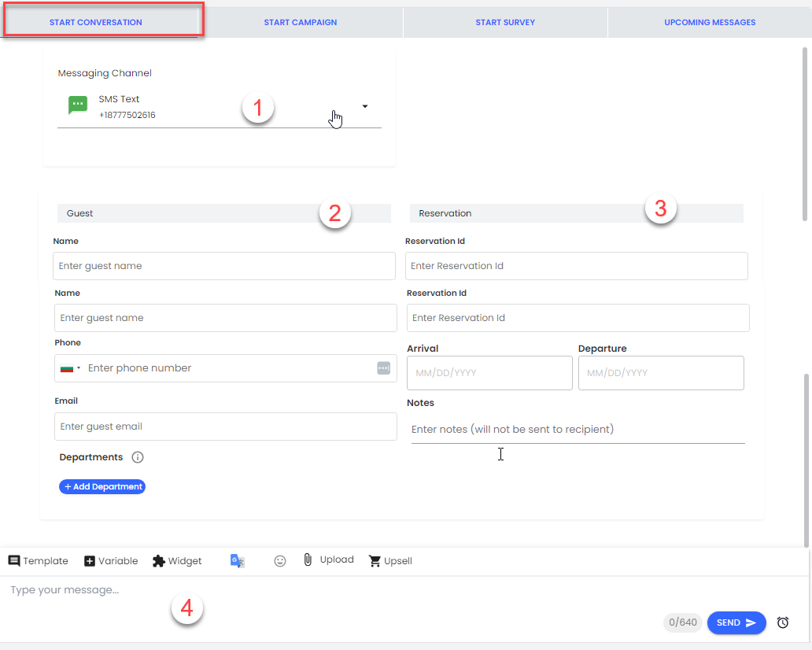Click the Google Translate icon
This screenshot has height=650, width=812.
(238, 561)
